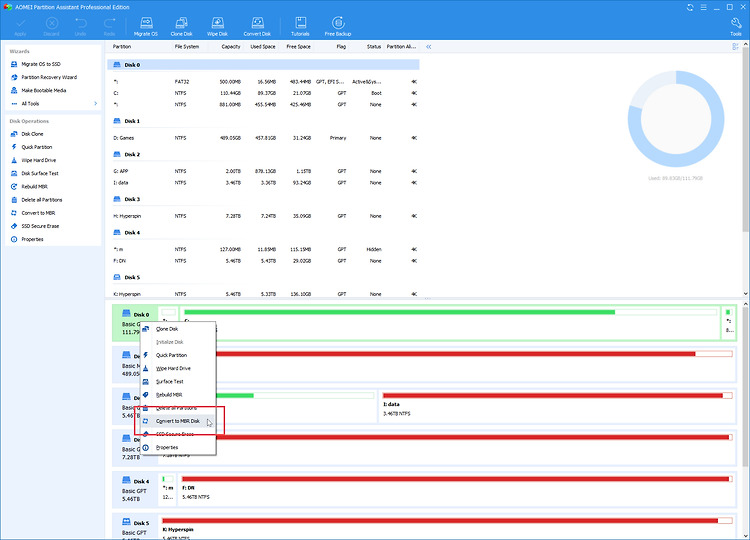750x540 pixels.
Task: Sort by File System column header
Action: (187, 47)
